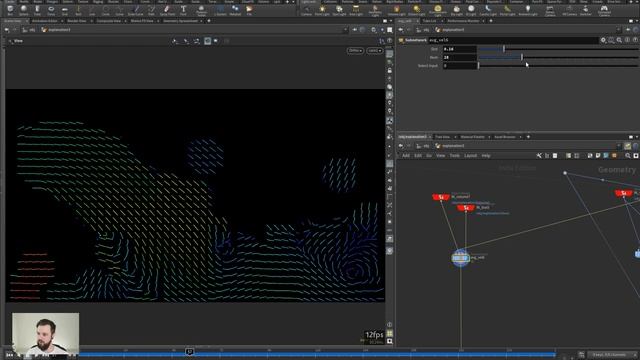
Task: Select the Environment Light shelf tool
Action: pos(437,11)
